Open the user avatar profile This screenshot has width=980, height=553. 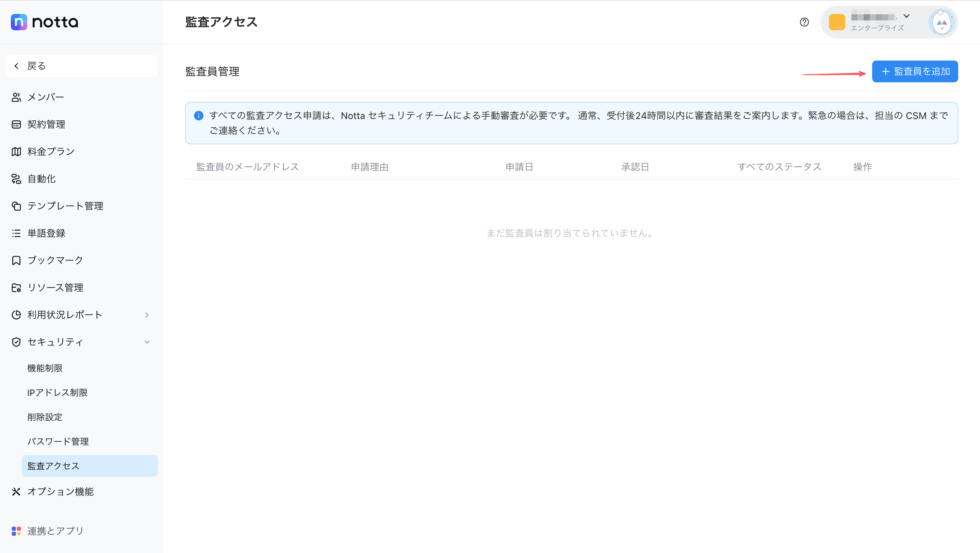(x=941, y=22)
